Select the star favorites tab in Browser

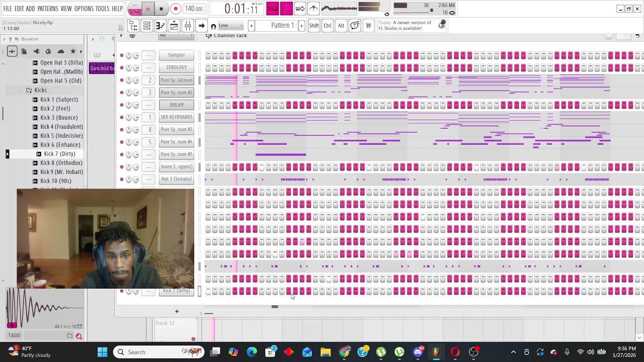click(73, 51)
